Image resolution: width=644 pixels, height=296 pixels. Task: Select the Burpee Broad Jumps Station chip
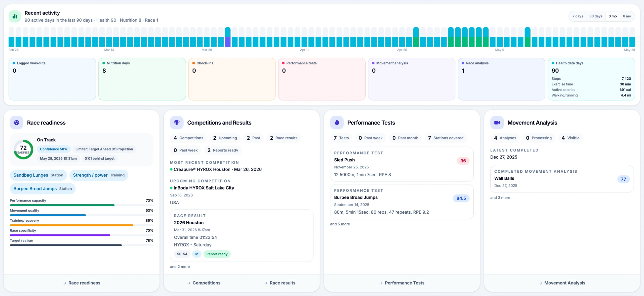click(x=43, y=189)
